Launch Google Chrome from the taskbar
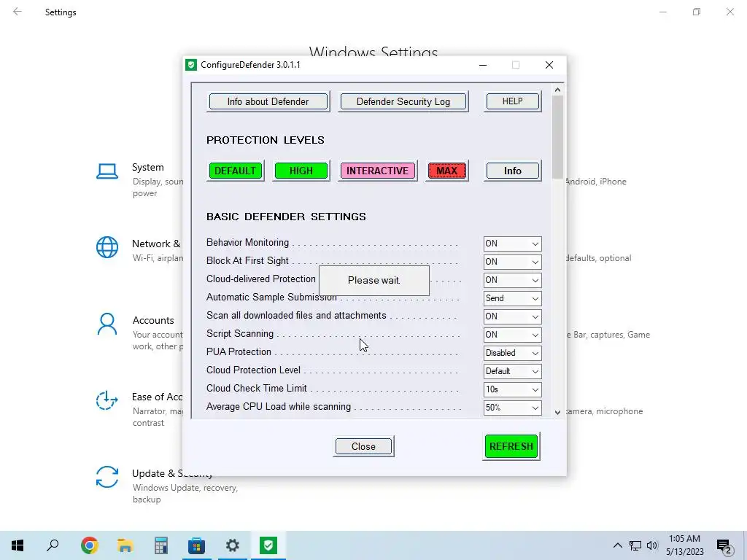The width and height of the screenshot is (747, 560). tap(90, 545)
